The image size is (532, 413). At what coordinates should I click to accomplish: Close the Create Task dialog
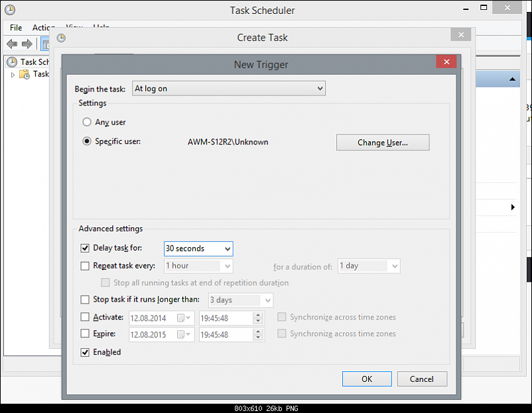click(x=461, y=34)
